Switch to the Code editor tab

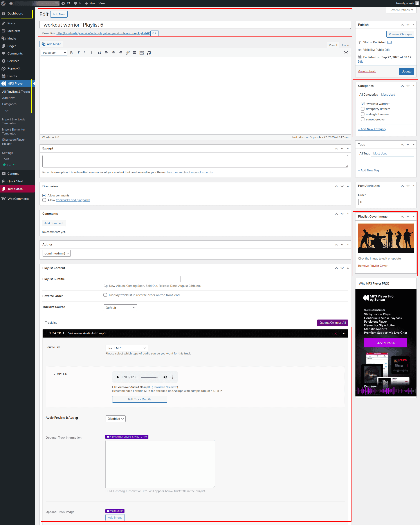345,45
